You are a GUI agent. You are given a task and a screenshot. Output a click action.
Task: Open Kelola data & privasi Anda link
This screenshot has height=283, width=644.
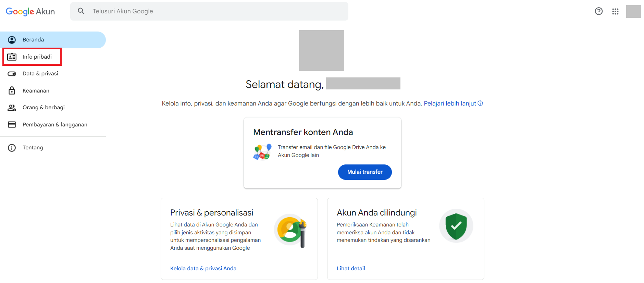point(203,269)
